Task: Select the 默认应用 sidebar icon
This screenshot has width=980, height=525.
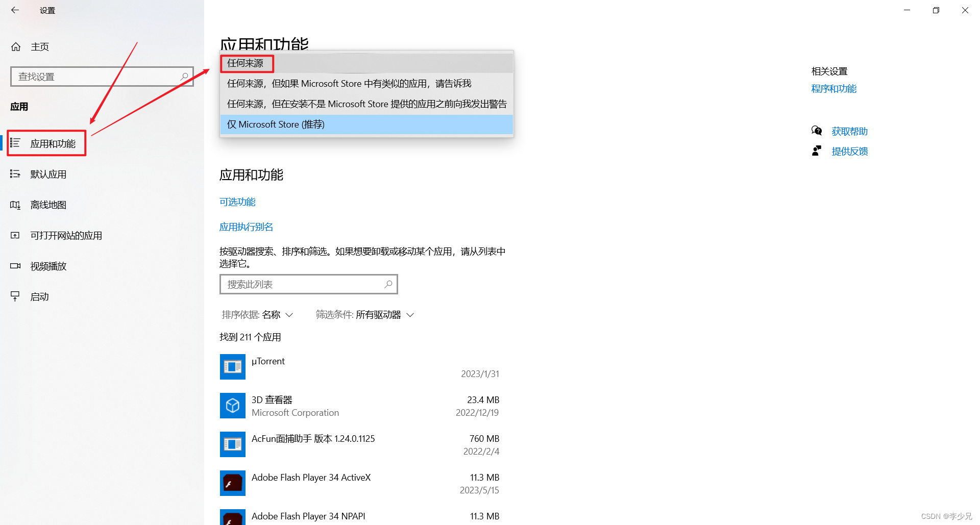Action: 15,174
